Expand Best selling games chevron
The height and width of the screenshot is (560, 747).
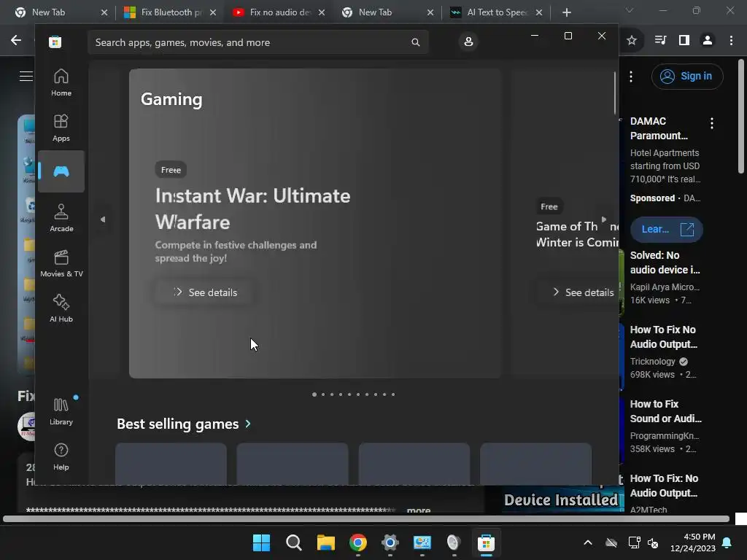tap(248, 424)
